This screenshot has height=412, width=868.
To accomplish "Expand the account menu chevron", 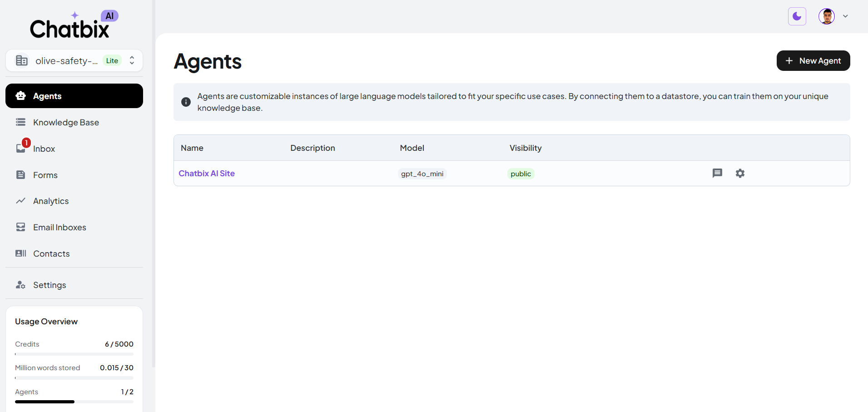I will pos(845,16).
